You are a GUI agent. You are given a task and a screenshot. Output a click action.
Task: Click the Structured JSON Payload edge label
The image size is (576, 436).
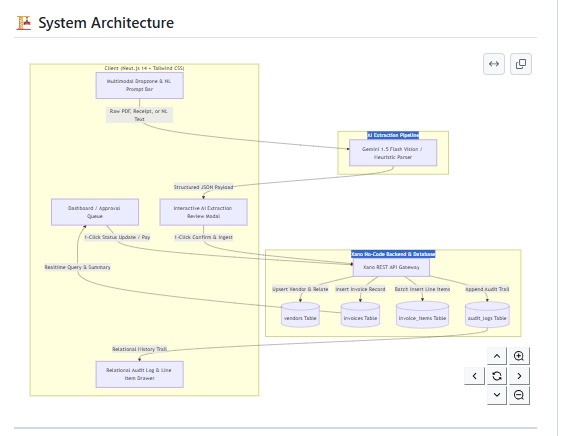tap(204, 187)
